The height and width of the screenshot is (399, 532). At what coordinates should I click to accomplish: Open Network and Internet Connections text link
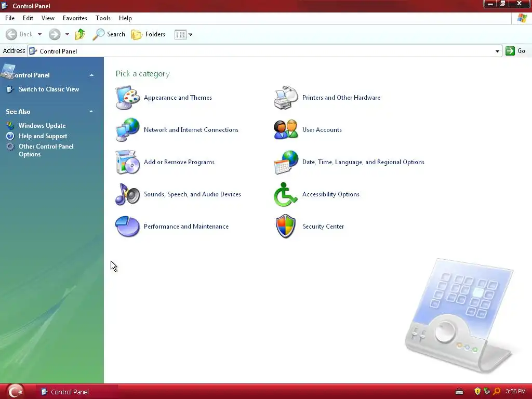[191, 129]
